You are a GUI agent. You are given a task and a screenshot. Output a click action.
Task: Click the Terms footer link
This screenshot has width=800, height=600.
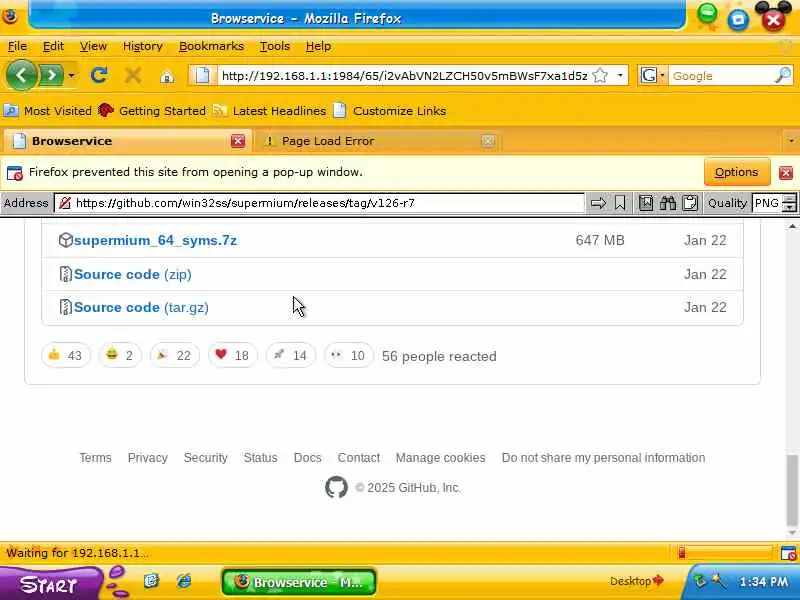click(95, 458)
